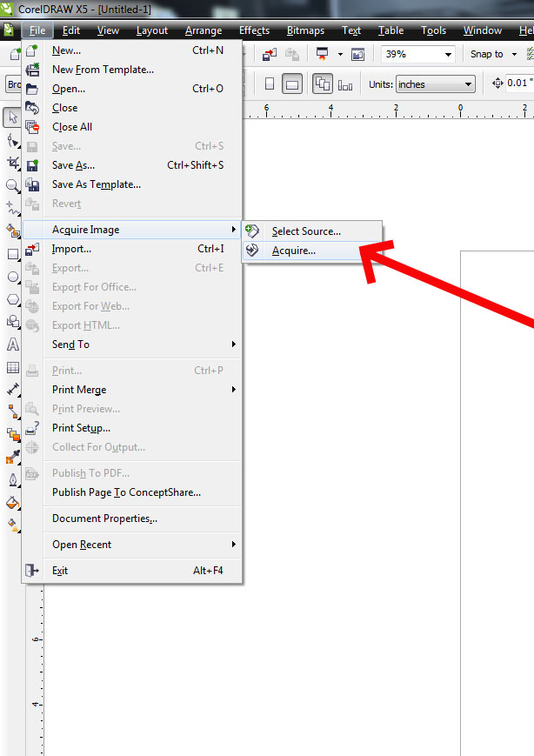The width and height of the screenshot is (534, 756).
Task: Open the View menu
Action: [x=108, y=30]
